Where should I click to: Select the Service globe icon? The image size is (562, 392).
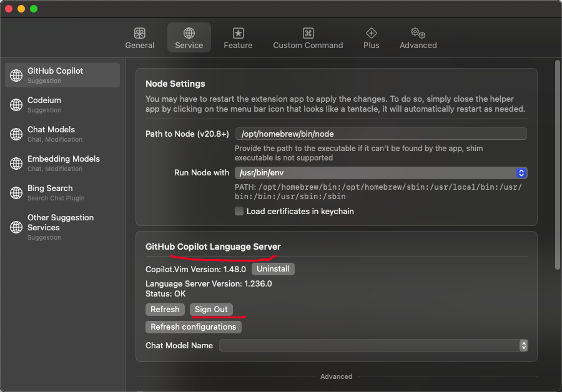click(189, 33)
